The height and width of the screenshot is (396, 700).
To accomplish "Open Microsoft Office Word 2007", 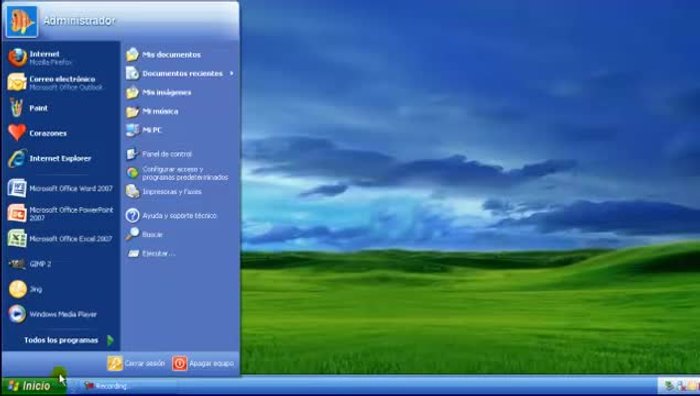I will 61,188.
